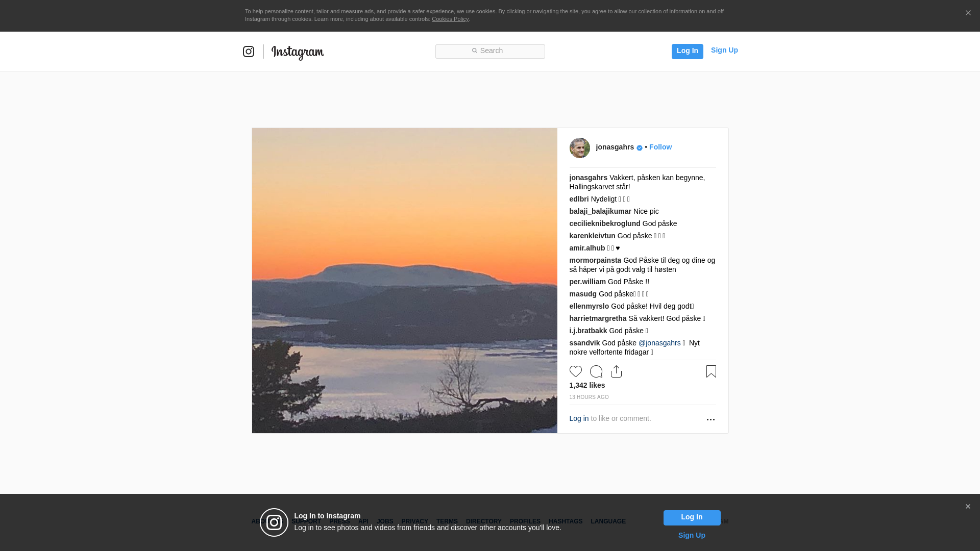Save post with bookmark icon

click(711, 371)
